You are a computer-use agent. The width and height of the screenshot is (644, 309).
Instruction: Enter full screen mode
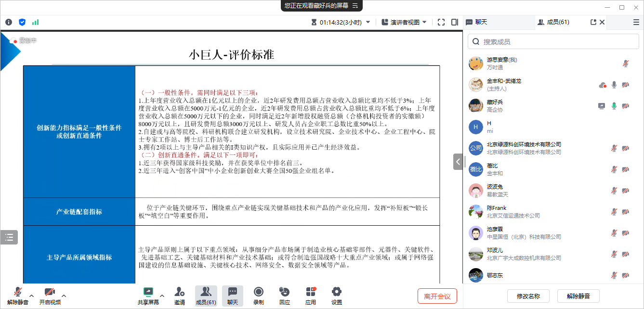click(x=441, y=22)
